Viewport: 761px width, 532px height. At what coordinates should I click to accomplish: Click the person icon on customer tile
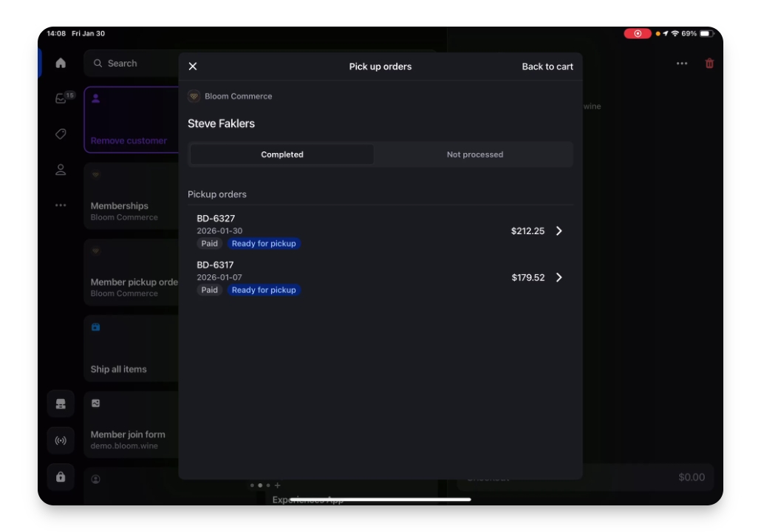coord(95,98)
